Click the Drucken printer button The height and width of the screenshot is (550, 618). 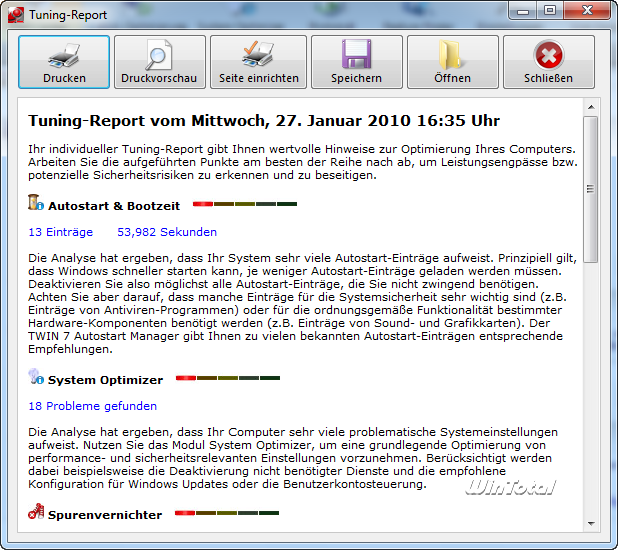coord(64,62)
